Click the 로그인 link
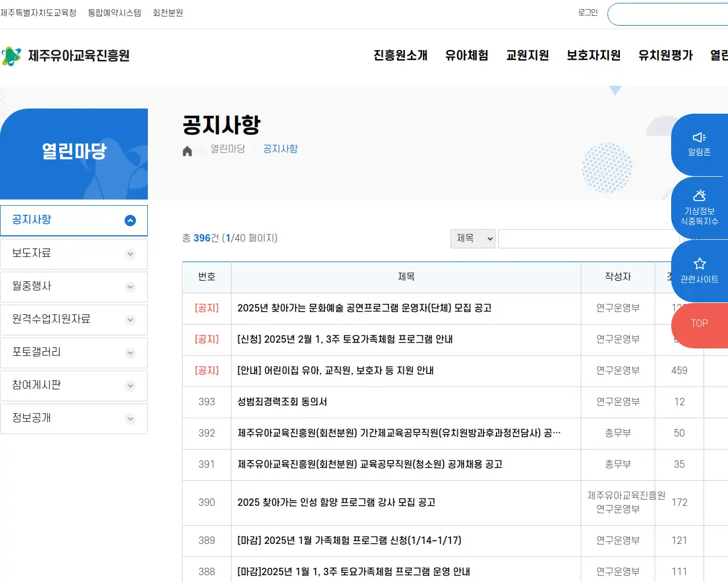 (x=588, y=13)
